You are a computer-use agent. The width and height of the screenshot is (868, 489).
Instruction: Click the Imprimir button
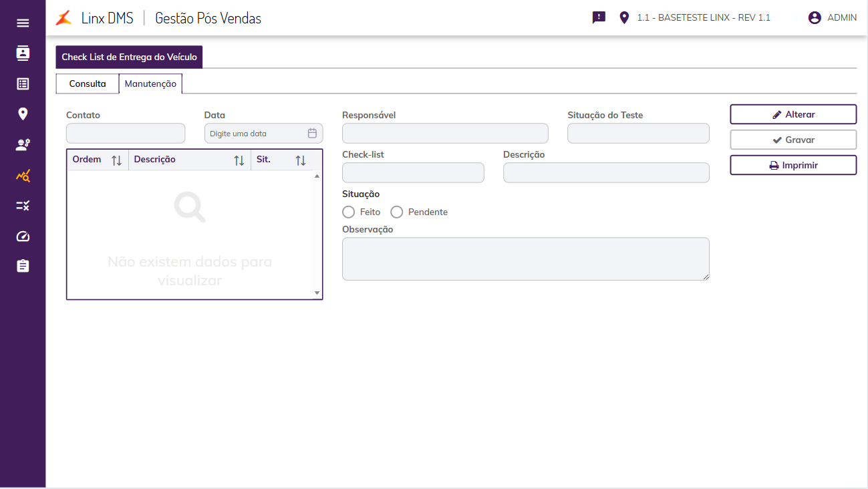click(793, 165)
